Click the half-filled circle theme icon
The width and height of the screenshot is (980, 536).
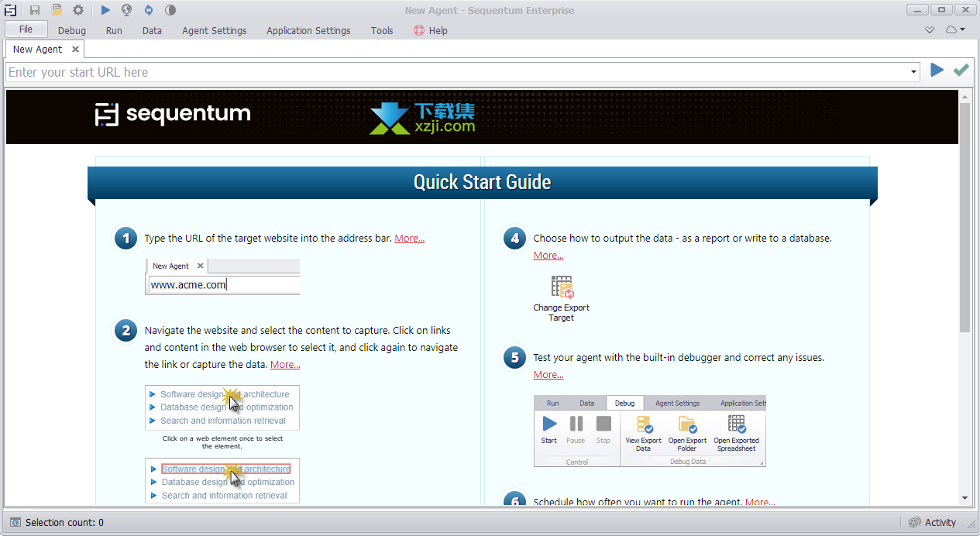click(170, 10)
